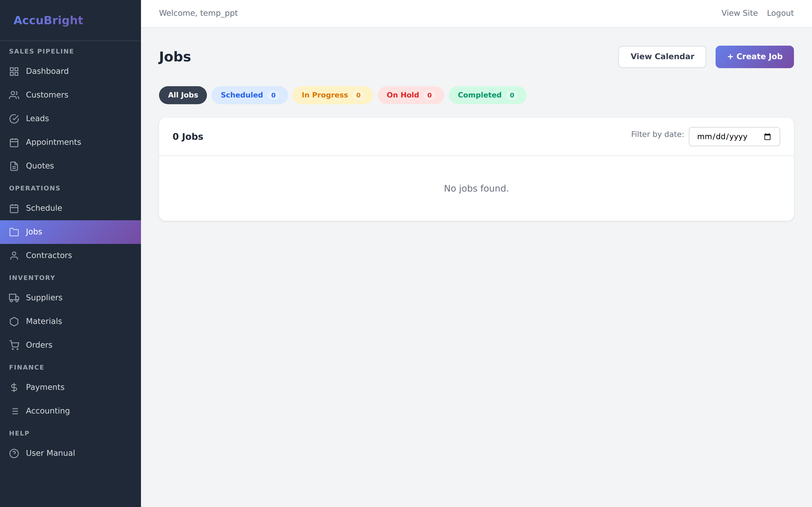
Task: Switch to the All Jobs tab
Action: (182, 95)
